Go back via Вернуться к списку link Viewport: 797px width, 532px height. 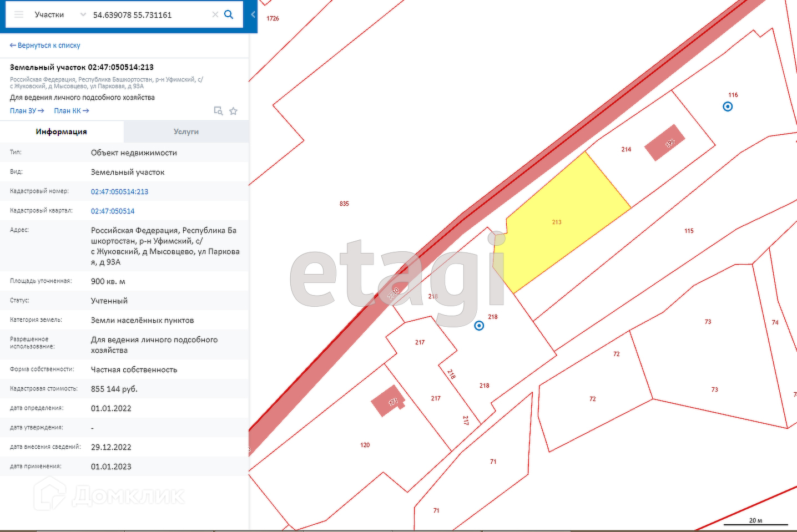[x=45, y=45]
